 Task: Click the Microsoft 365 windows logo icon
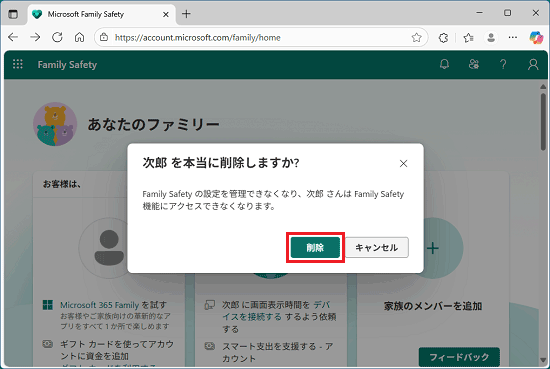[x=47, y=305]
